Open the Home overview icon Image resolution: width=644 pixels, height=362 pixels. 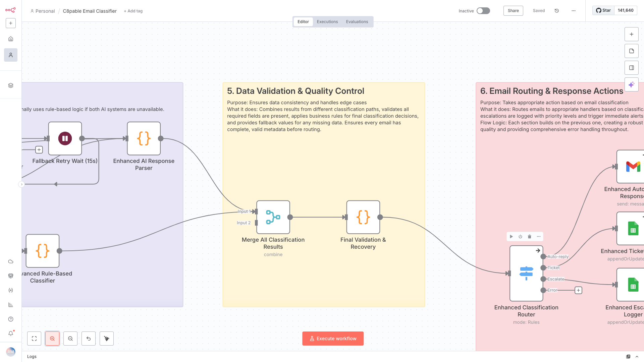click(x=11, y=39)
